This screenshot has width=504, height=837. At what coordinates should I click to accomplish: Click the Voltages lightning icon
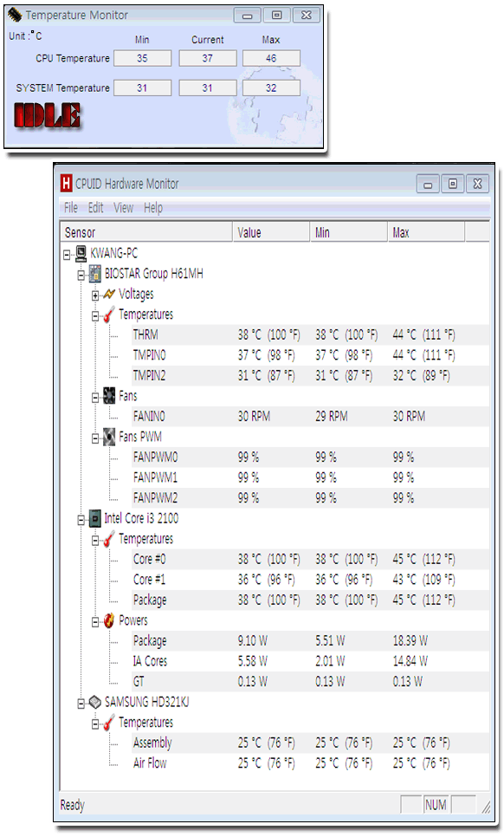(109, 294)
